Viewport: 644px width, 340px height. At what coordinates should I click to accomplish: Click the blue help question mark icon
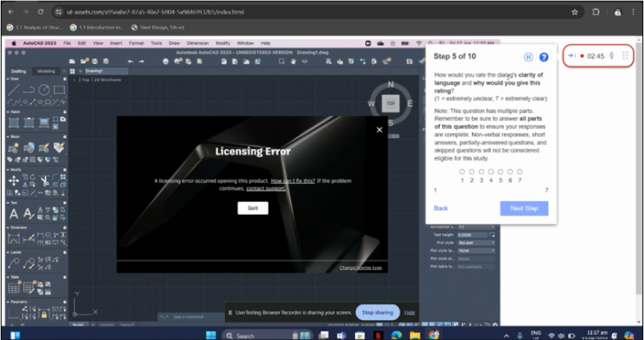[544, 57]
